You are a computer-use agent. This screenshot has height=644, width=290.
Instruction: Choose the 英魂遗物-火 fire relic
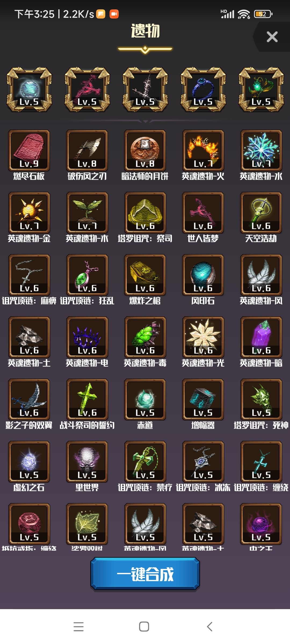pyautogui.click(x=203, y=150)
